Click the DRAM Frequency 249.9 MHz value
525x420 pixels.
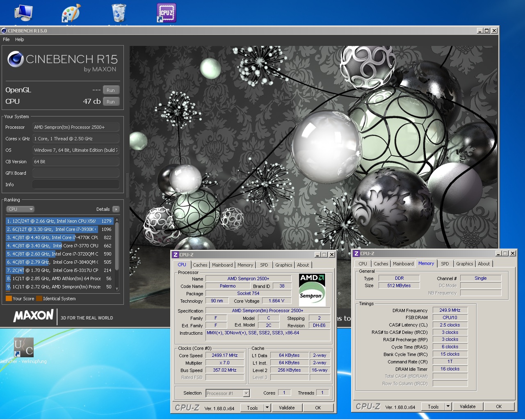pos(450,310)
